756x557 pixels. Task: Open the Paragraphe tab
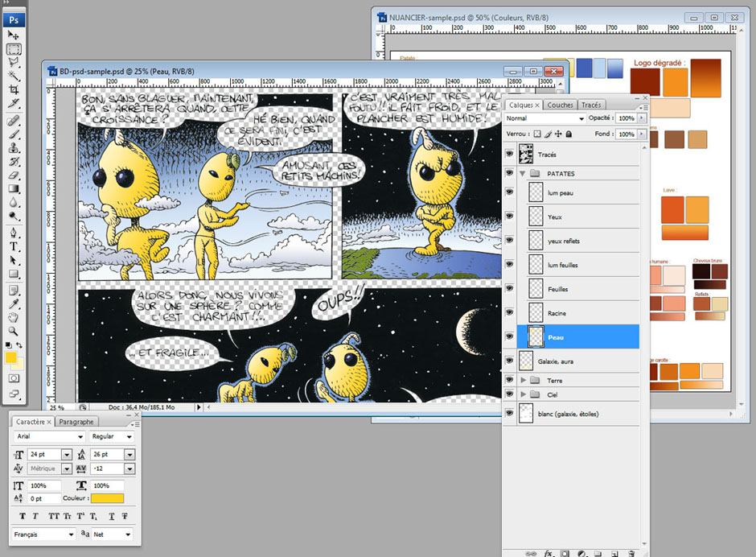click(x=76, y=421)
